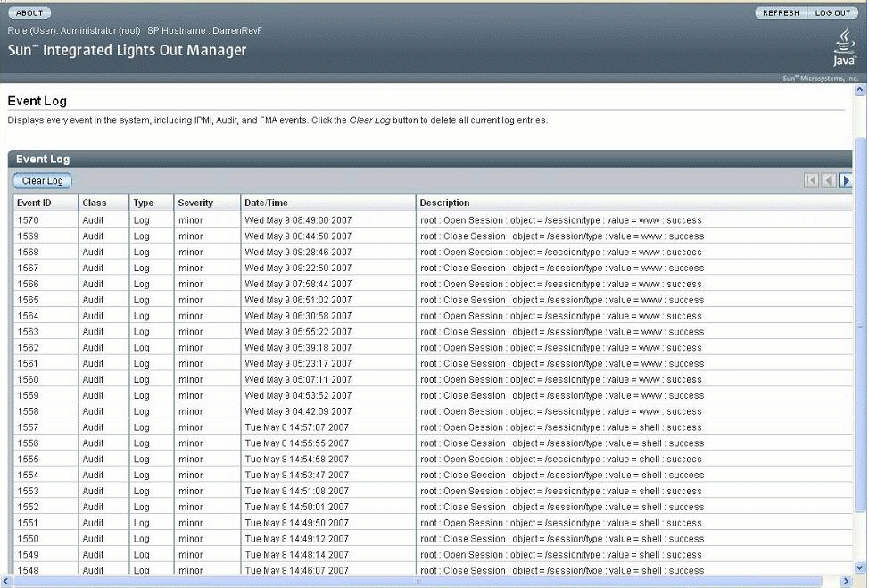
Task: Go to the next log page
Action: 845,180
